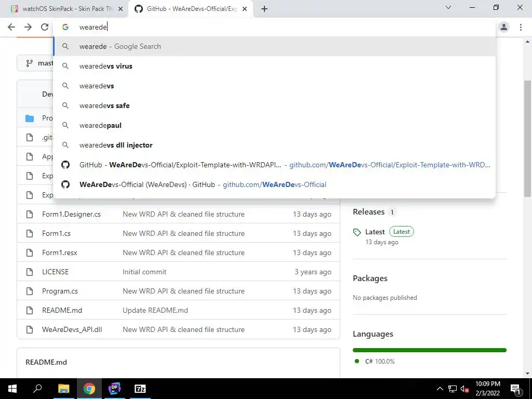Click the address bar input showing wearede
Viewport: 532px width, 399px height.
[274, 27]
